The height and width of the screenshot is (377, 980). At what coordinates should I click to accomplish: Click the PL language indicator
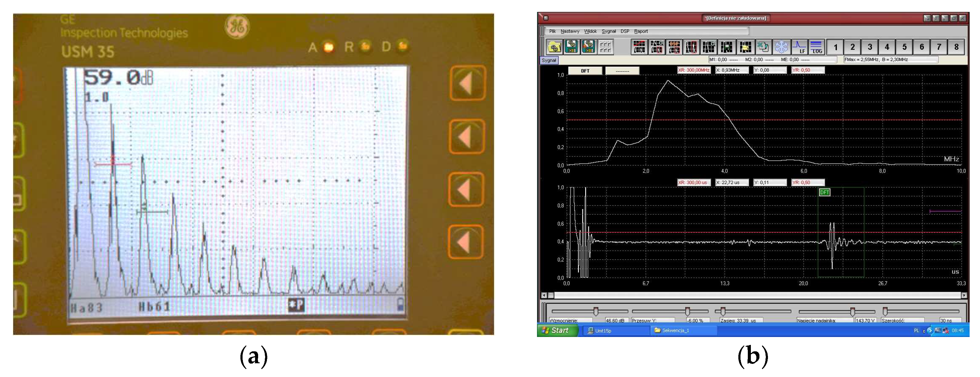tap(917, 331)
